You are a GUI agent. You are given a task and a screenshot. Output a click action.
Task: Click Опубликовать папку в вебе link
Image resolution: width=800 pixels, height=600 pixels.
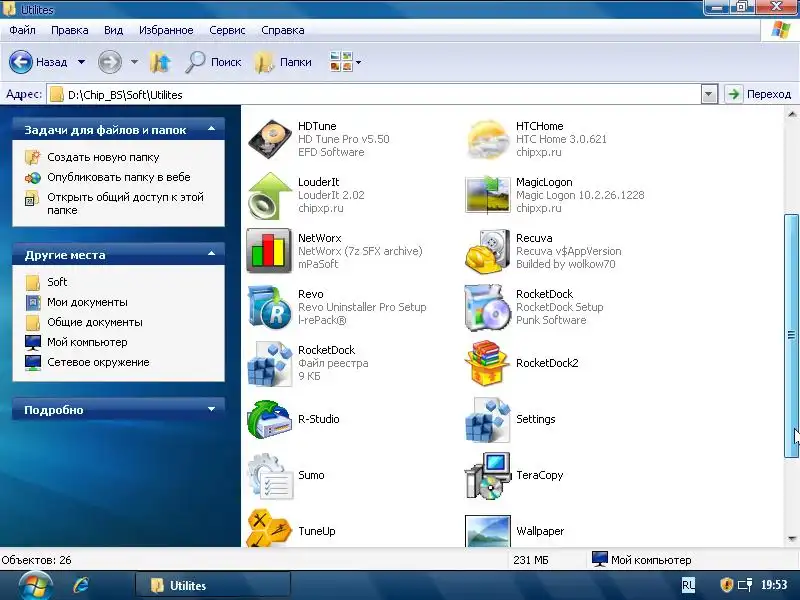(118, 177)
